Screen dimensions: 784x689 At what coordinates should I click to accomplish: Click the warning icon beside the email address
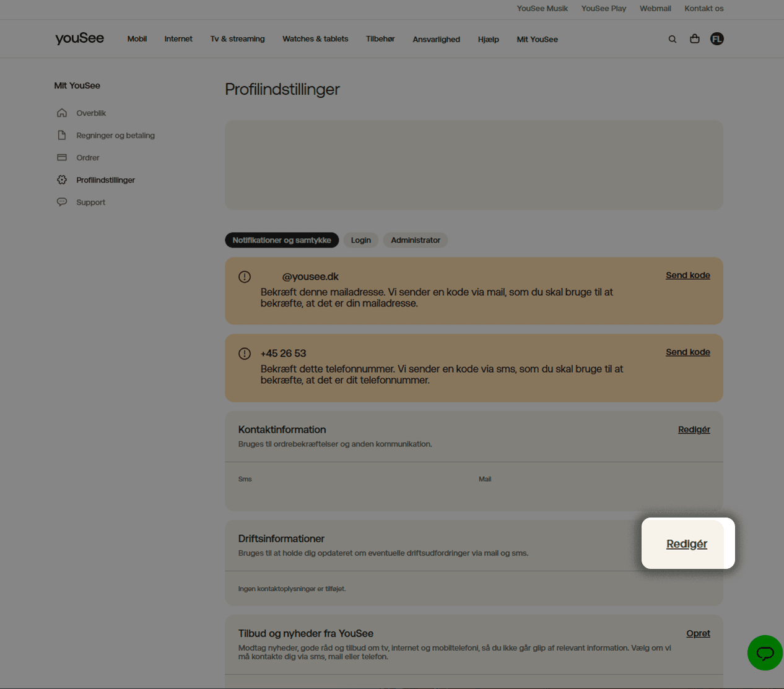click(244, 277)
